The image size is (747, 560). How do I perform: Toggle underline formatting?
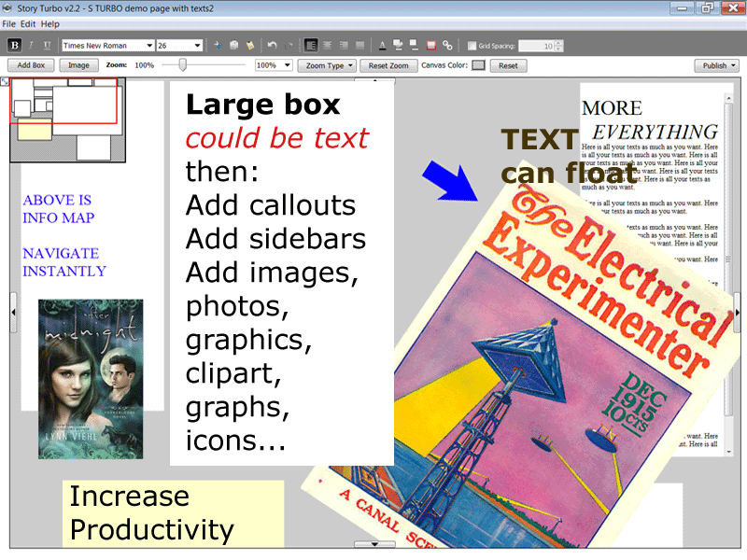point(47,45)
